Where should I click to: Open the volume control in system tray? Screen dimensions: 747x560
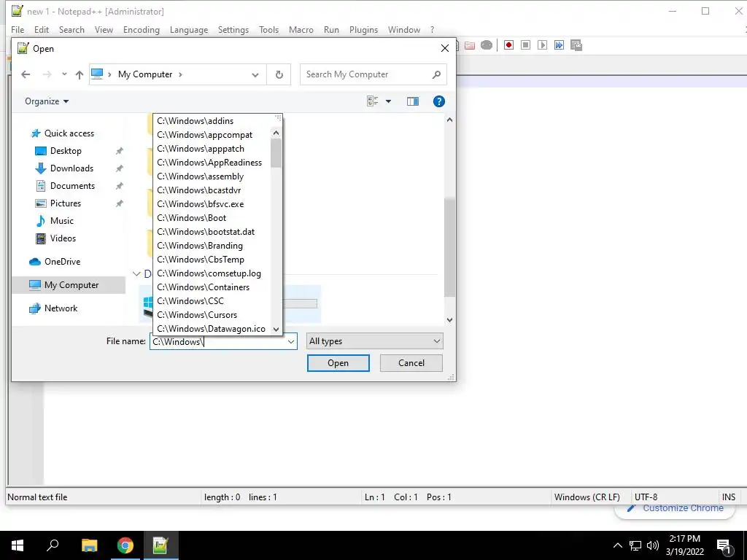tap(653, 545)
